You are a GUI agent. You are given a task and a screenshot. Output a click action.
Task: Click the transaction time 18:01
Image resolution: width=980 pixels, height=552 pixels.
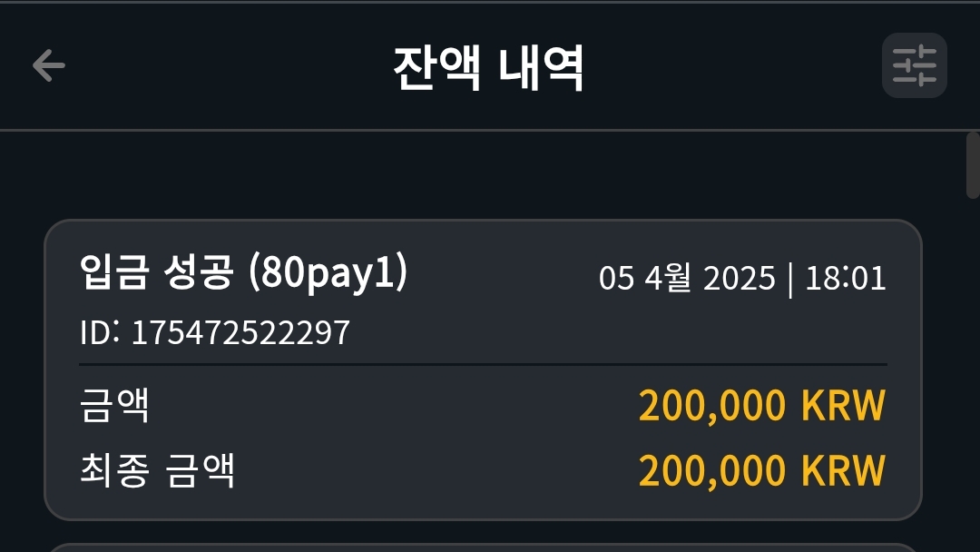click(846, 278)
